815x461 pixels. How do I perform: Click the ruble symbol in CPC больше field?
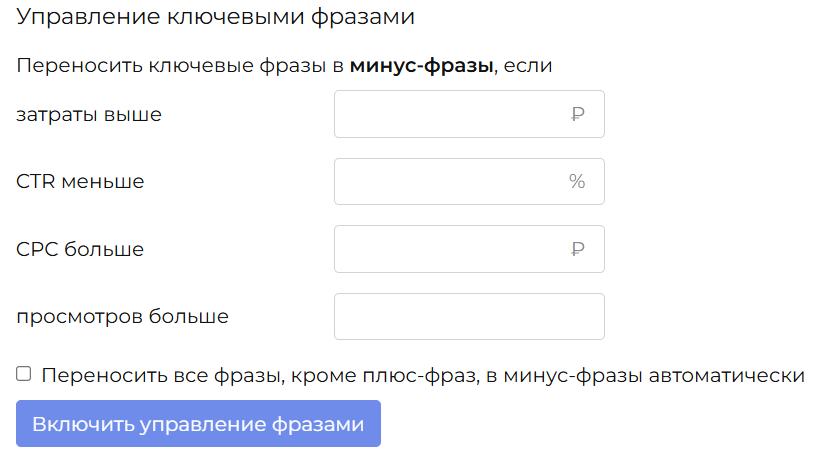(x=577, y=249)
